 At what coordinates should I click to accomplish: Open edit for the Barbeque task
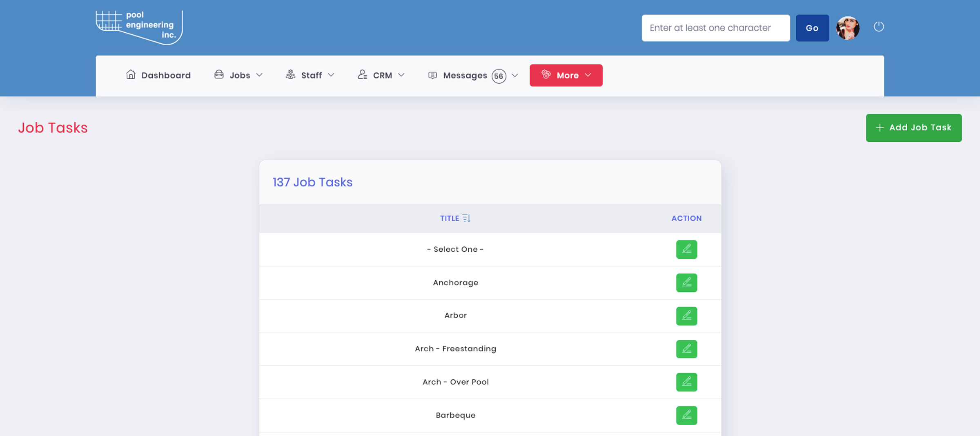(x=686, y=415)
